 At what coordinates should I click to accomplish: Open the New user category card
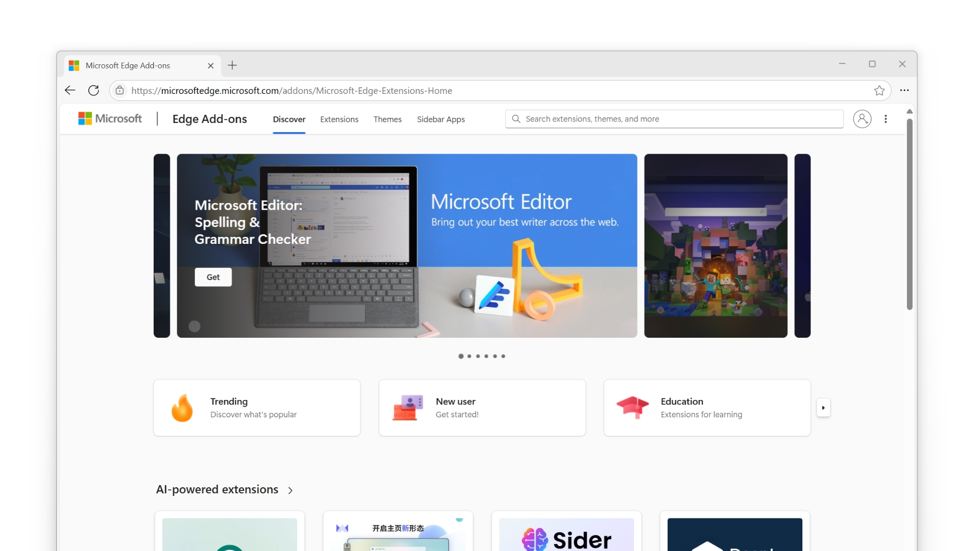(x=482, y=408)
